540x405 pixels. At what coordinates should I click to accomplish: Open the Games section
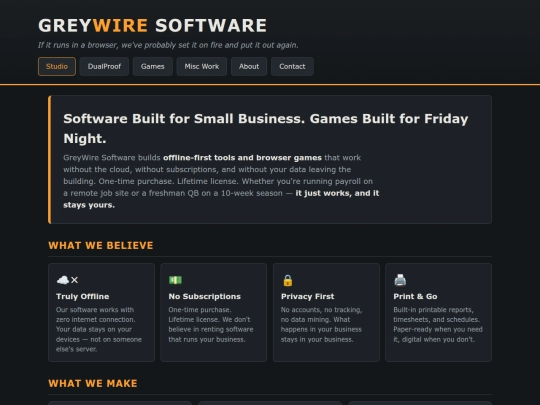point(153,66)
